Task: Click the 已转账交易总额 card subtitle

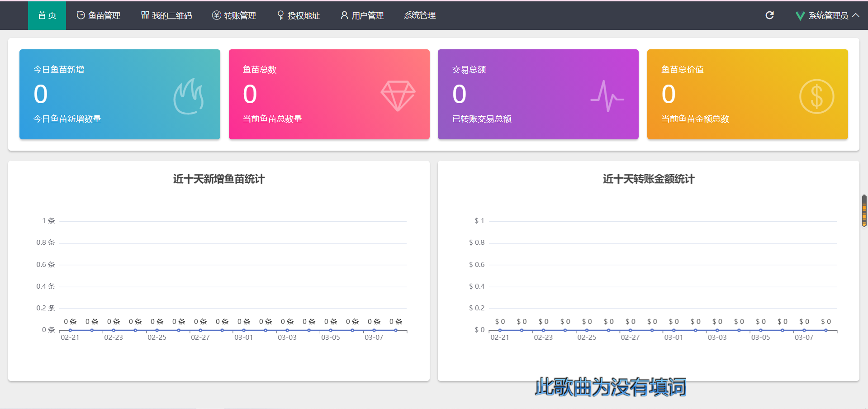Action: 482,119
